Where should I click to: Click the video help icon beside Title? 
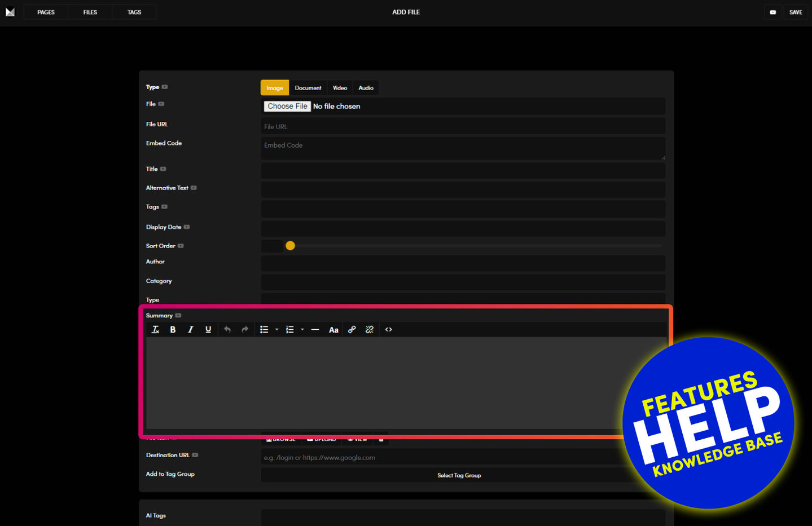coord(163,169)
